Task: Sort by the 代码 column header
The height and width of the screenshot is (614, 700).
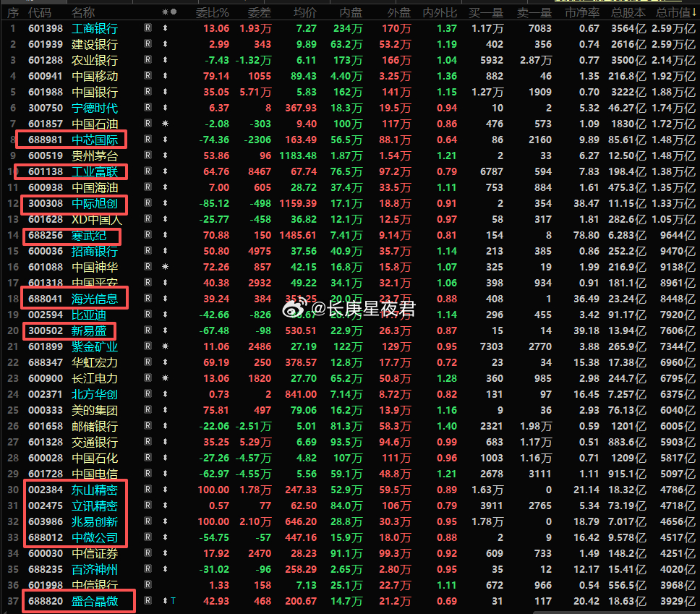Action: [x=39, y=12]
